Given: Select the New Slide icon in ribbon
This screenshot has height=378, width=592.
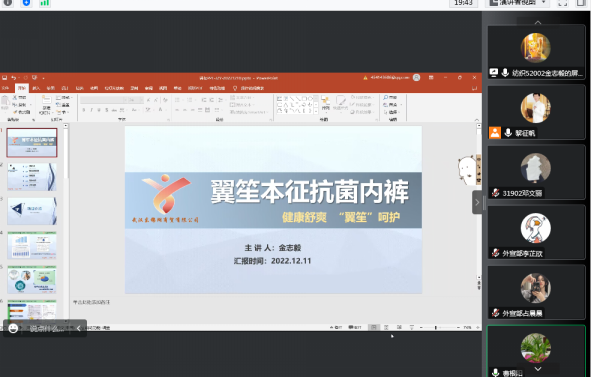Looking at the screenshot, I should [x=46, y=102].
